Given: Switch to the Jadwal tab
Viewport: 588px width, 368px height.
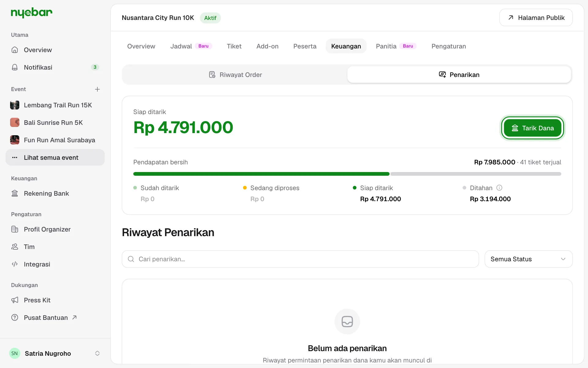Looking at the screenshot, I should (x=191, y=46).
